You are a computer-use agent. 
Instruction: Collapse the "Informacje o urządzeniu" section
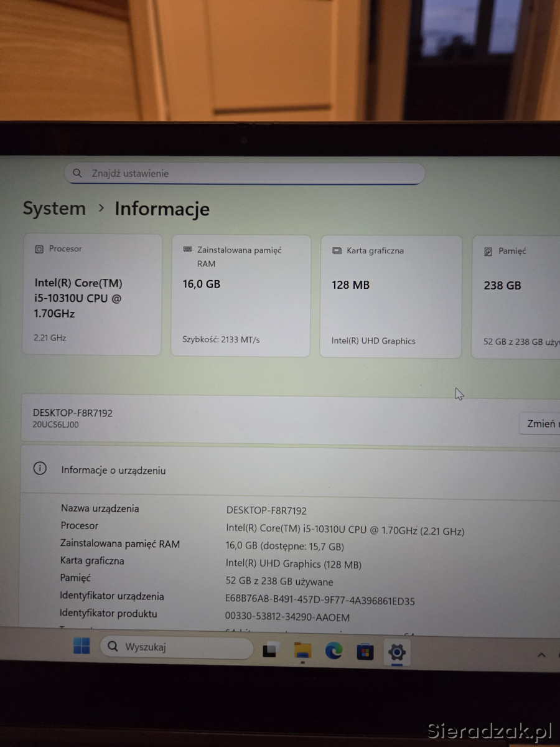[x=292, y=471]
